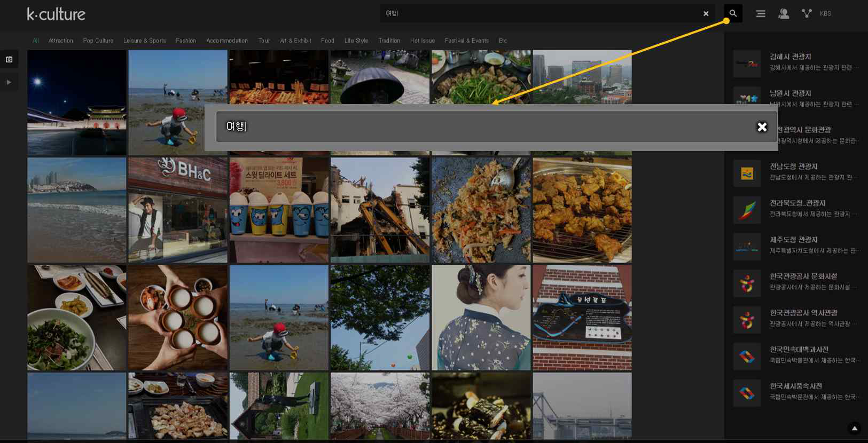The image size is (868, 443).
Task: Open the BH&C storefront photo
Action: pos(178,210)
